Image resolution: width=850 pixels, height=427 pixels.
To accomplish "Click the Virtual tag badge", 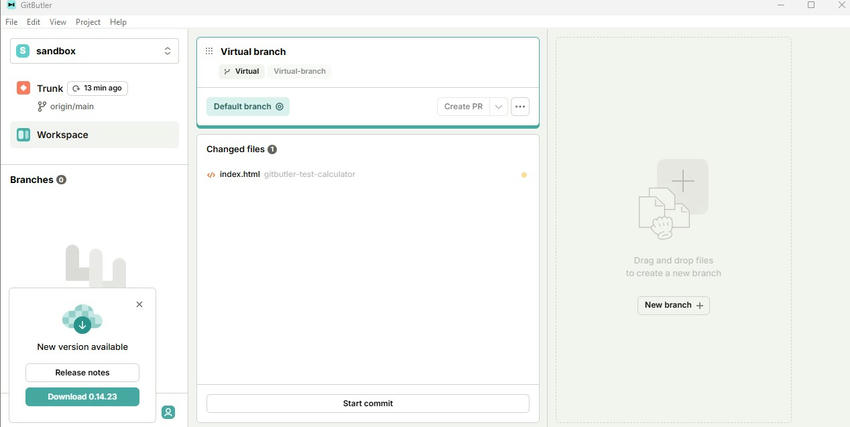I will [x=242, y=71].
